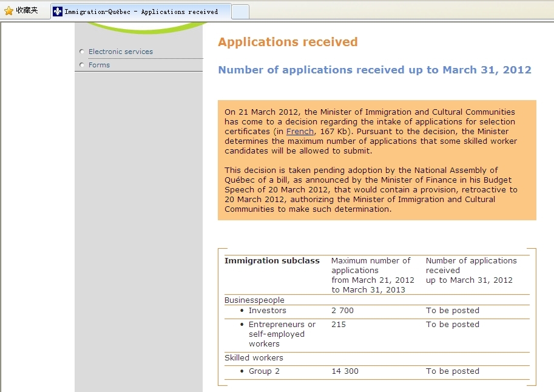The image size is (554, 392).
Task: Click the Immigration subclass column header
Action: click(x=272, y=261)
